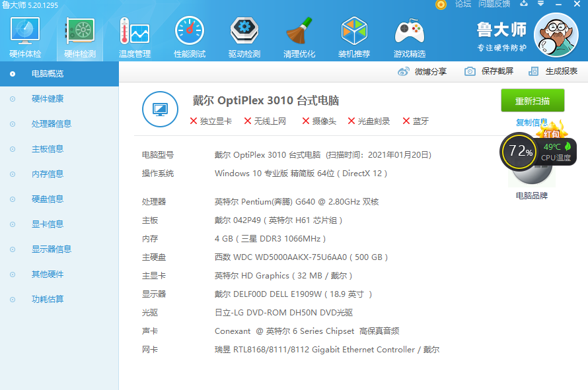Image resolution: width=588 pixels, height=390 pixels.
Task: Click 保存截屏 save screenshot text
Action: click(497, 71)
